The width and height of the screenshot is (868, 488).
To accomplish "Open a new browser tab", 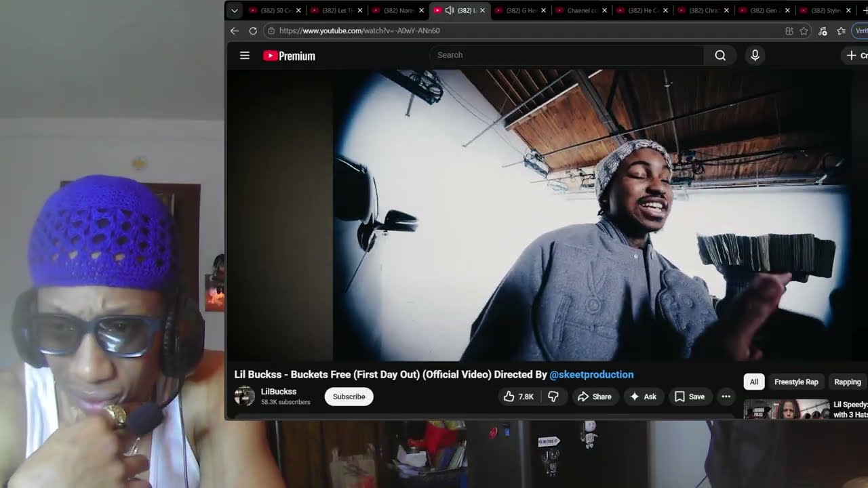I will click(865, 10).
